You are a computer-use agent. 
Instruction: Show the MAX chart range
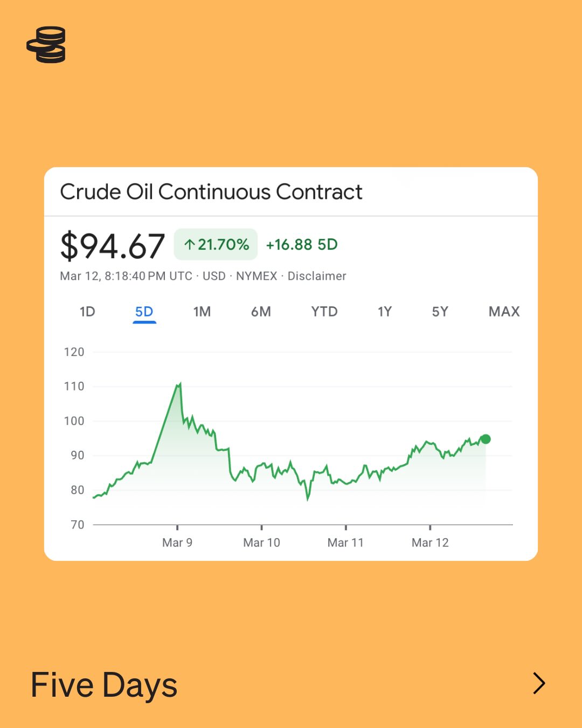[504, 312]
